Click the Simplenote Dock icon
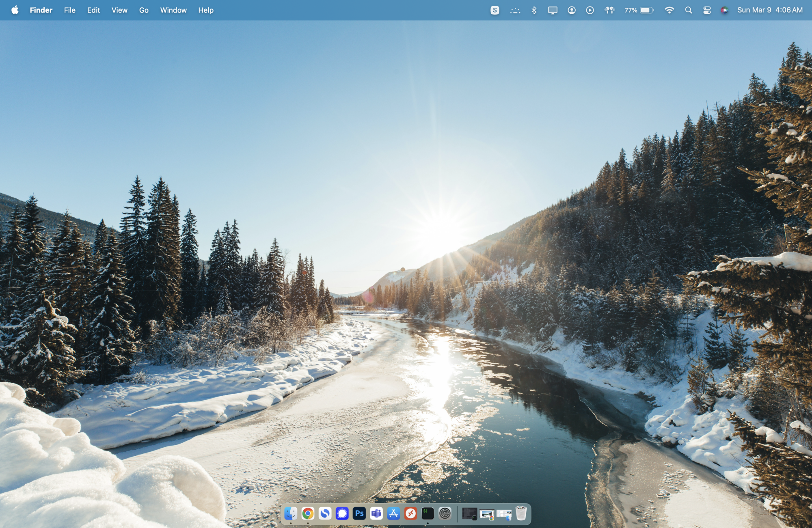This screenshot has width=812, height=528. click(x=325, y=514)
